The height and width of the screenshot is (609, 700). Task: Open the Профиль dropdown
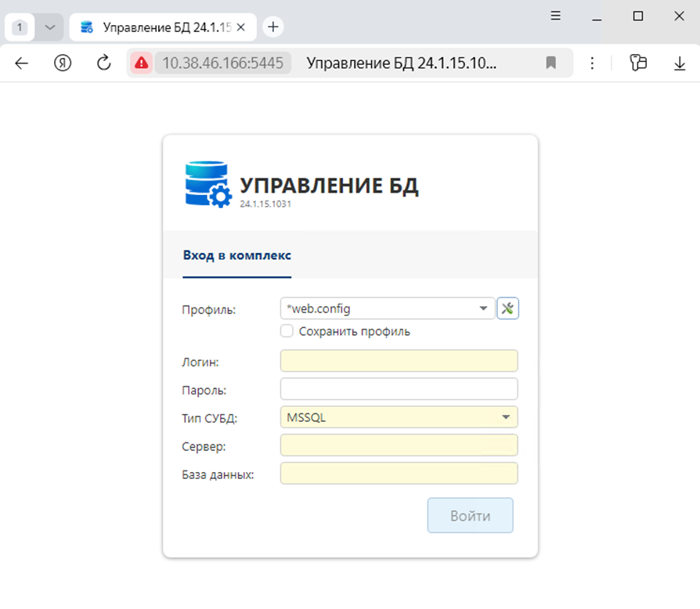[x=388, y=308]
